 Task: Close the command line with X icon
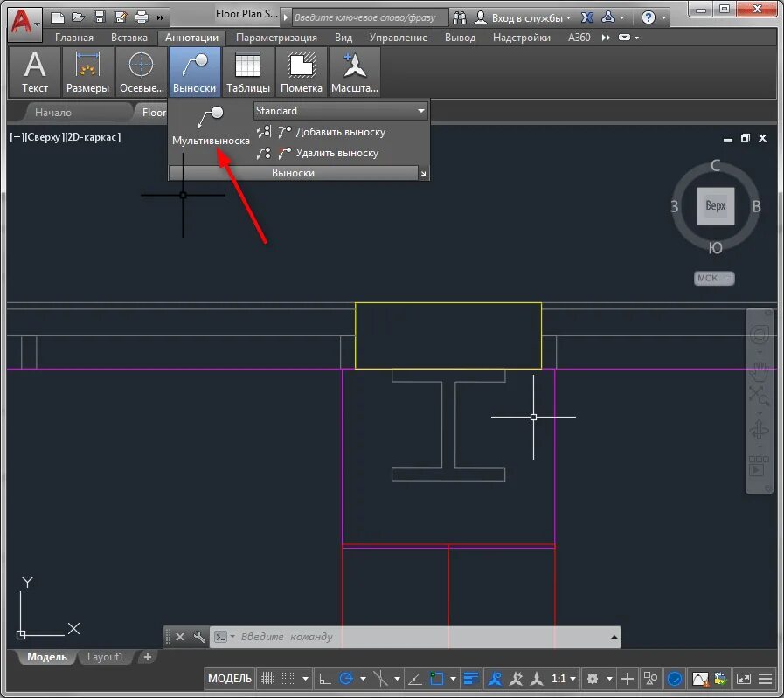click(x=181, y=637)
